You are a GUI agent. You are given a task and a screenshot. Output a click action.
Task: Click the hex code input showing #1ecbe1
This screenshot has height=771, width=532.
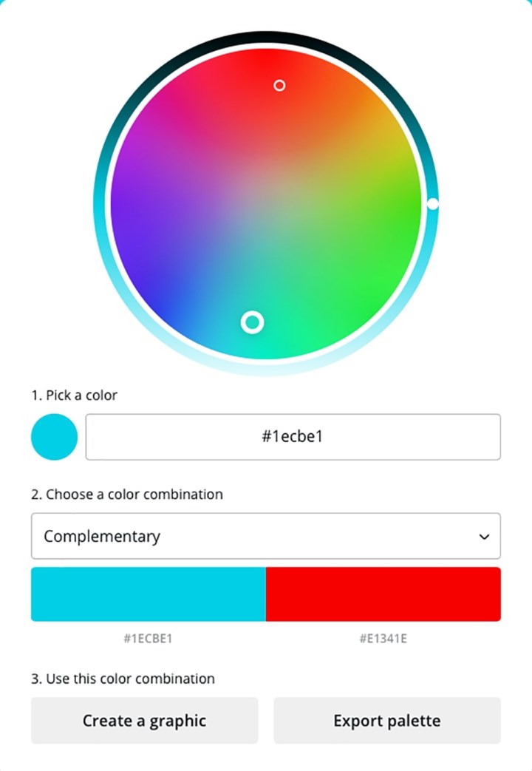pos(293,437)
